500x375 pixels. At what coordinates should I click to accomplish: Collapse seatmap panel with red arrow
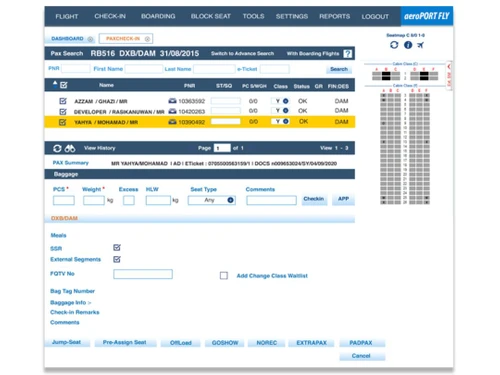[449, 67]
